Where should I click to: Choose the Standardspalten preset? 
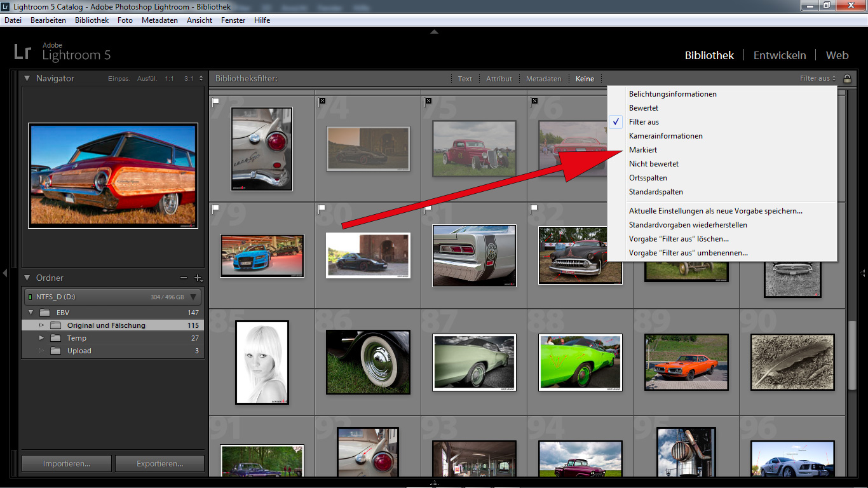pyautogui.click(x=721, y=192)
